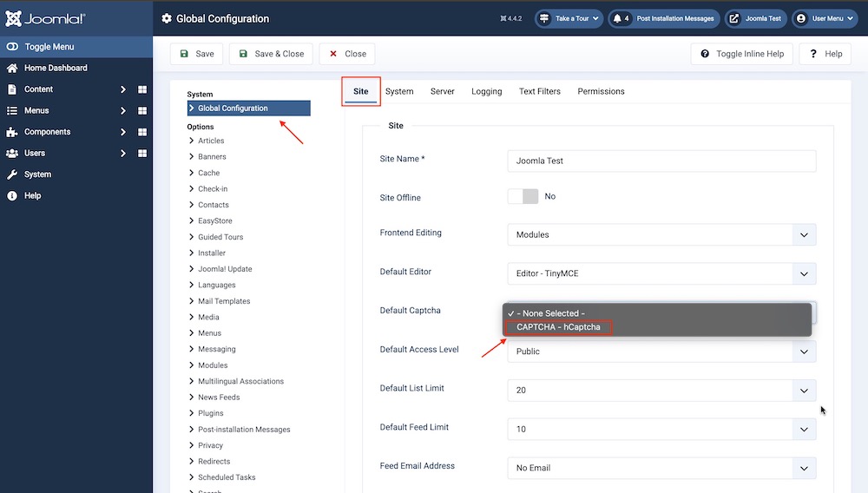Open Components dashboard grid icon

(x=142, y=132)
